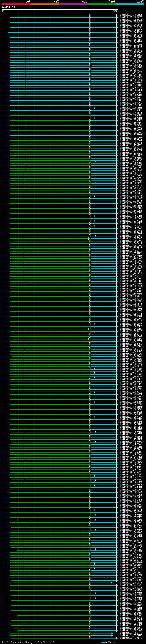
Task: Open hit UniRef100_Q93W22
Action: [x=131, y=20]
